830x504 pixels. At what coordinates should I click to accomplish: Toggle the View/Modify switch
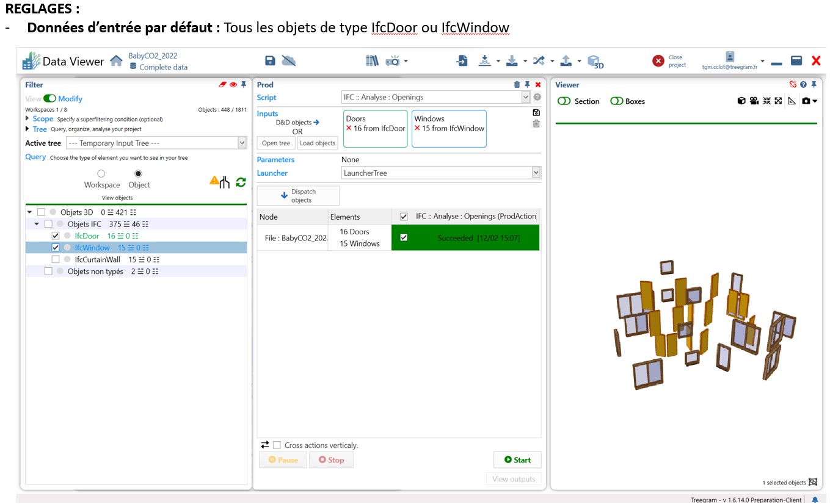49,99
